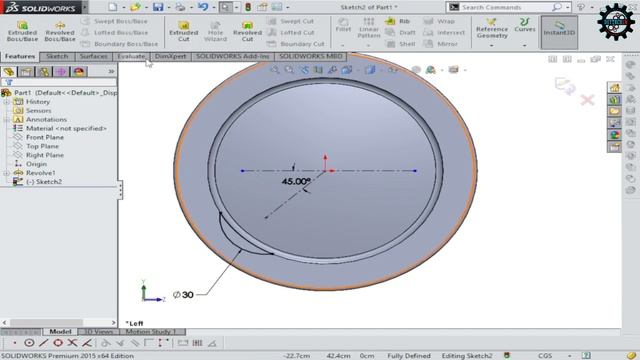640x360 pixels.
Task: Click the feature tree horizontal scrollbar
Action: tap(59, 322)
